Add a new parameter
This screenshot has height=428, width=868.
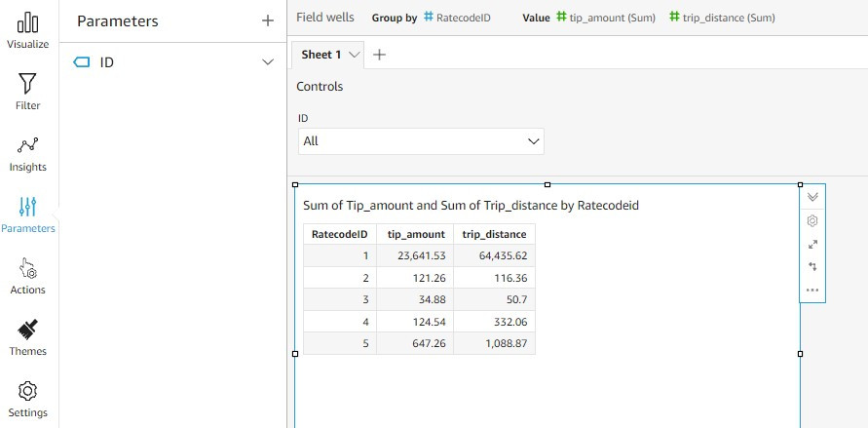tap(268, 21)
